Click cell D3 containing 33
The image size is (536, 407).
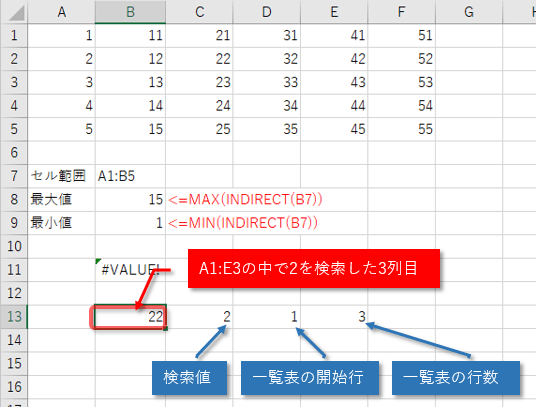266,82
